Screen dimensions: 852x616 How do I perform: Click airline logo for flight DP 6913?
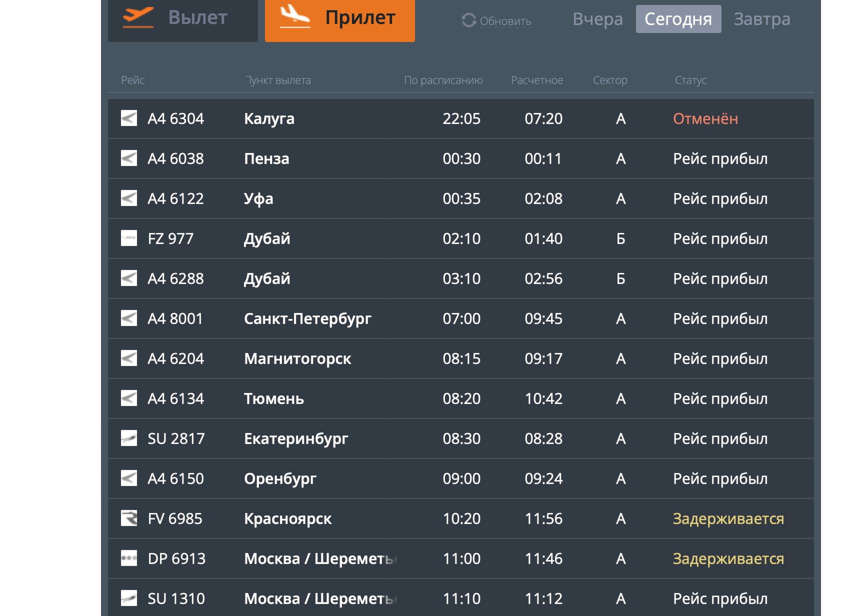[x=129, y=558]
